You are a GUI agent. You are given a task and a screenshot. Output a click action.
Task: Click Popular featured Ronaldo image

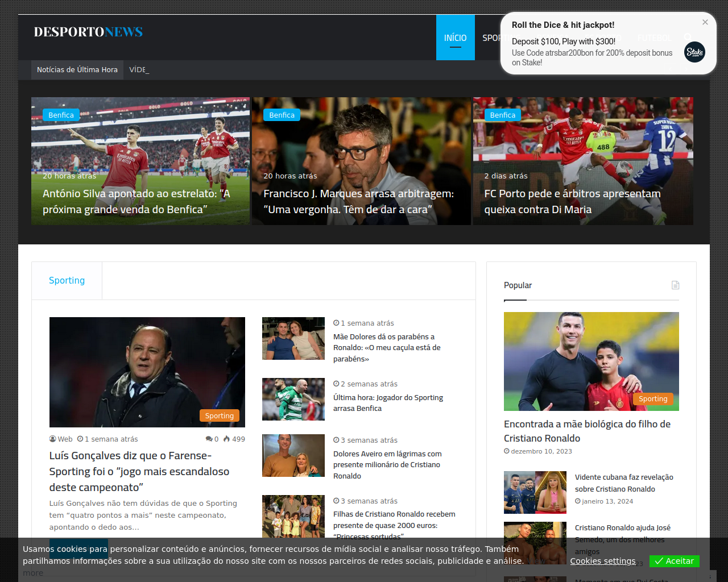591,361
